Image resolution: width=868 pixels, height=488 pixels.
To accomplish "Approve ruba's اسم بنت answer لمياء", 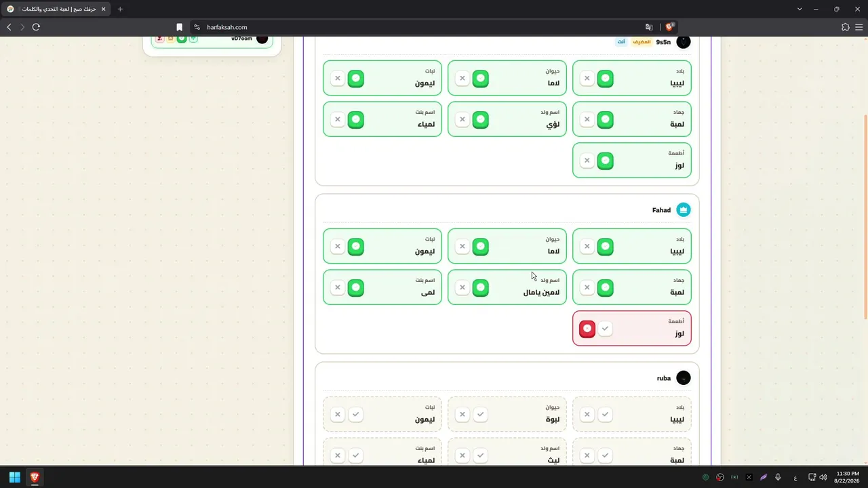I will coord(355,456).
